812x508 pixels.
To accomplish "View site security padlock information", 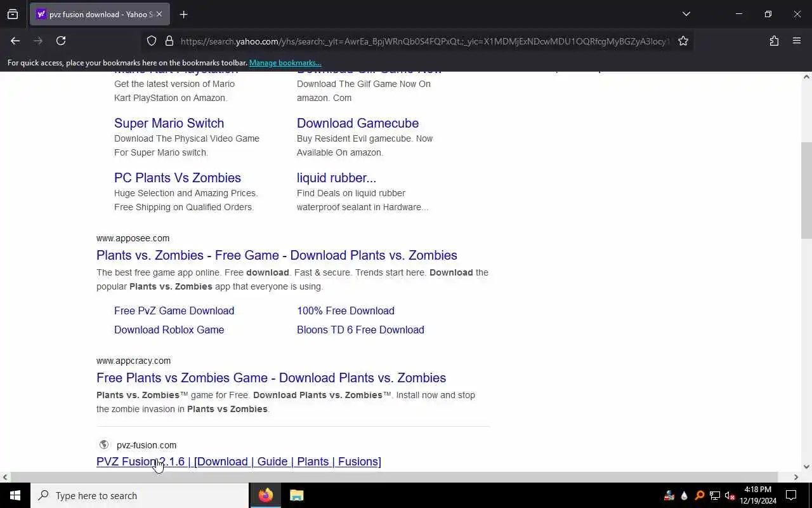I will [169, 41].
